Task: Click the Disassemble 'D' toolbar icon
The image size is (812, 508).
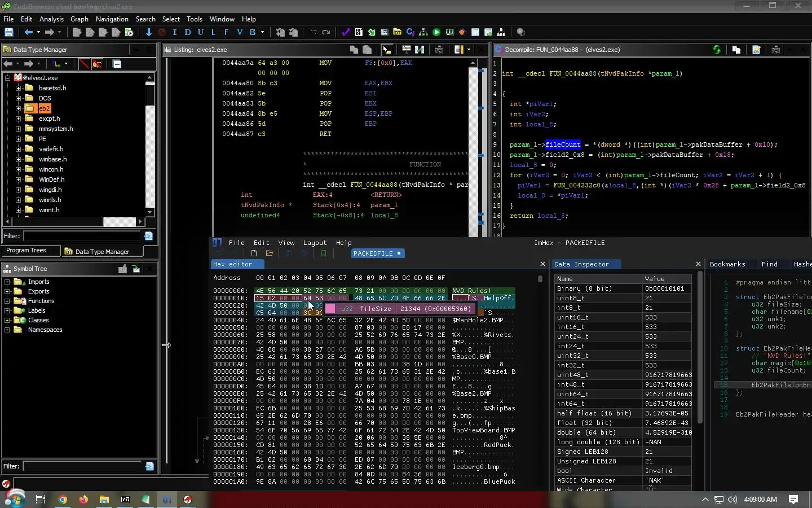Action: pyautogui.click(x=188, y=32)
